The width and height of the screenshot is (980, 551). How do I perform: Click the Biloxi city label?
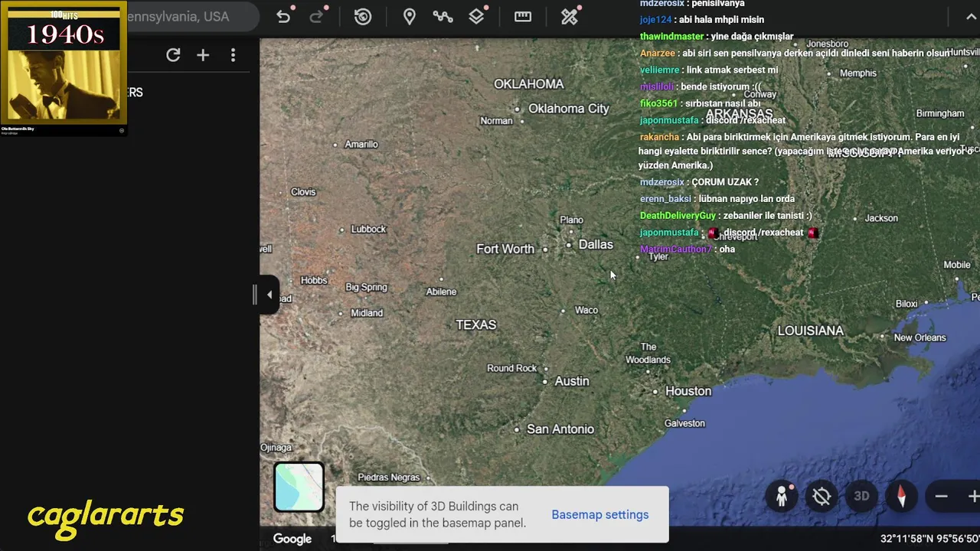click(906, 304)
